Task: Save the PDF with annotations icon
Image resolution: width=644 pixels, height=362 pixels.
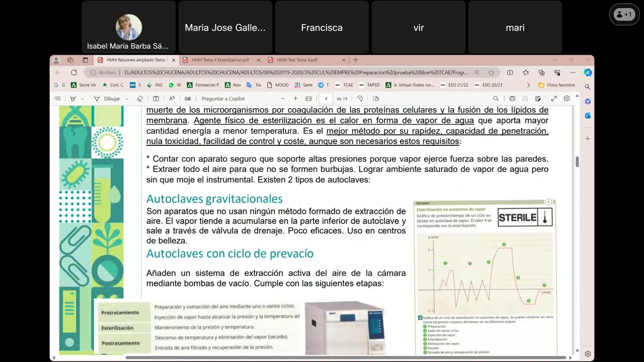Action: (x=538, y=99)
